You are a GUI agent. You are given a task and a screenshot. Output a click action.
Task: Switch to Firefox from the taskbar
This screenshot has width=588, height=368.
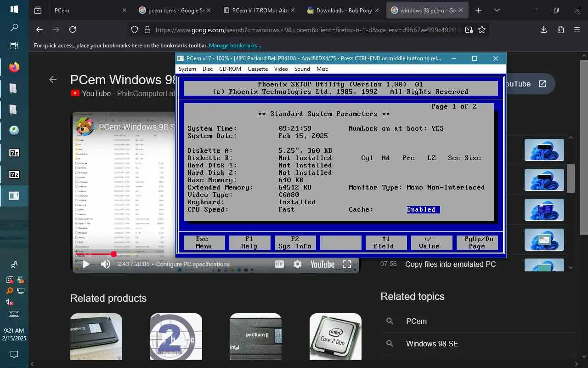14,67
